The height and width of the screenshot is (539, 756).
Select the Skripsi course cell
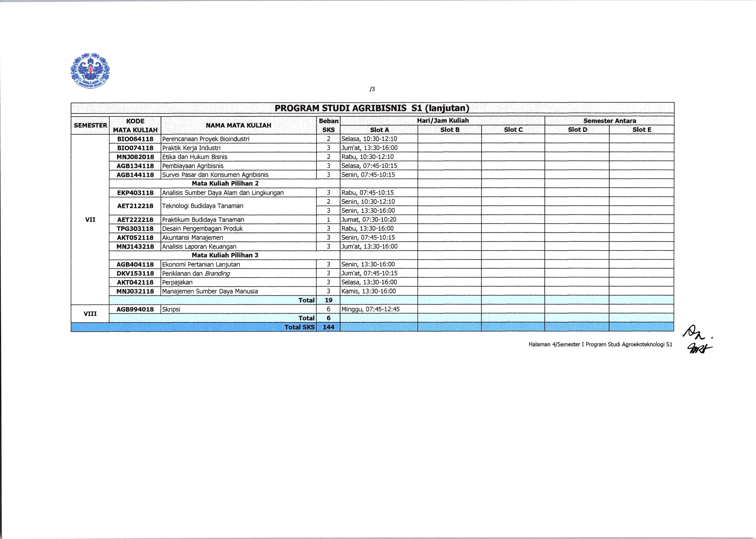tap(238, 309)
